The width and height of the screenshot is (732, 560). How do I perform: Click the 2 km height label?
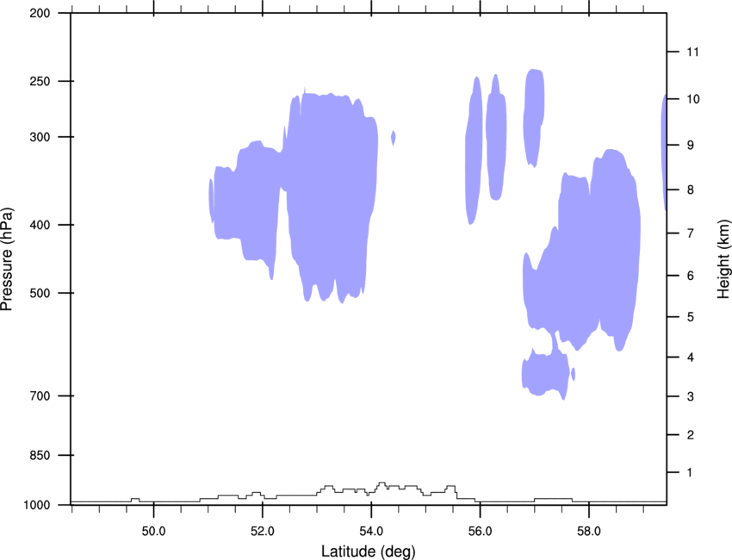tap(691, 435)
